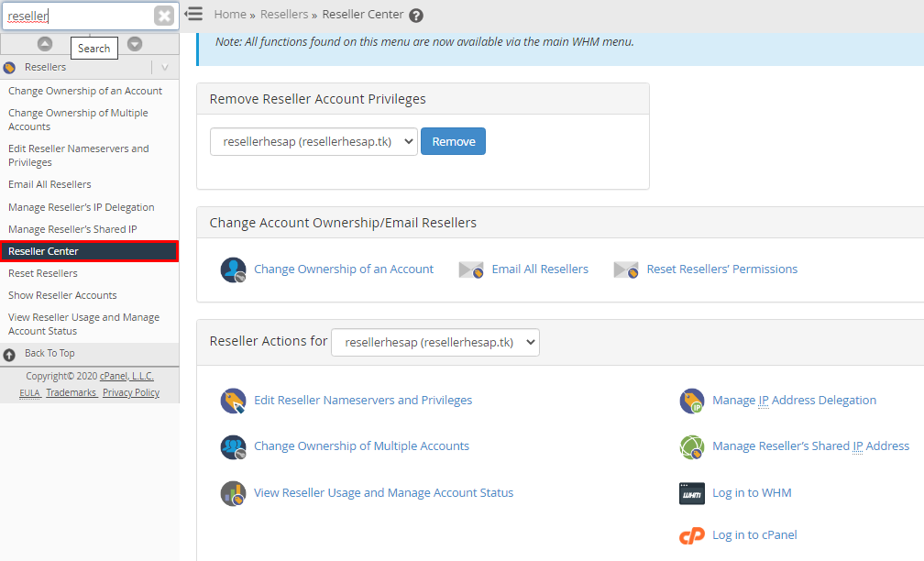Click the sidebar collapse hamburger icon
The height and width of the screenshot is (561, 924).
(194, 14)
